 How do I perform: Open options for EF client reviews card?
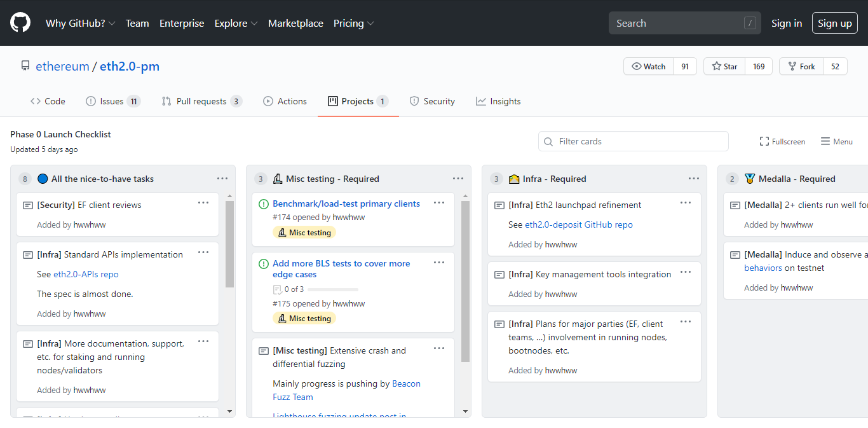tap(203, 203)
